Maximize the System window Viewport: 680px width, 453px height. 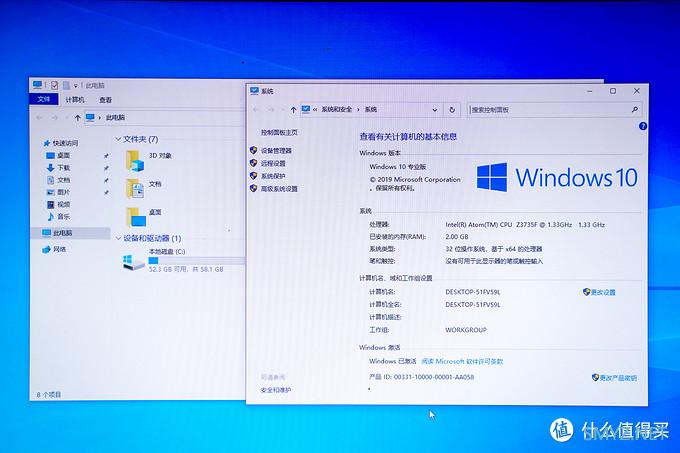613,91
